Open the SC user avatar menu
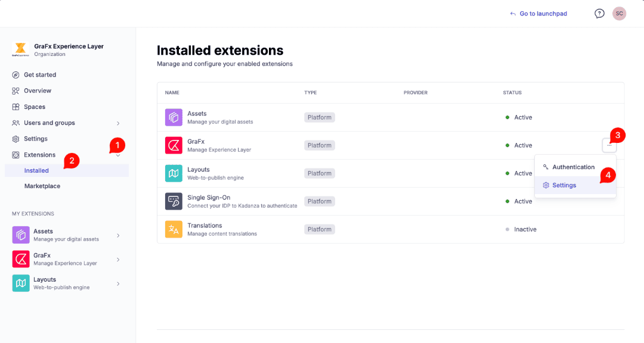 (620, 14)
